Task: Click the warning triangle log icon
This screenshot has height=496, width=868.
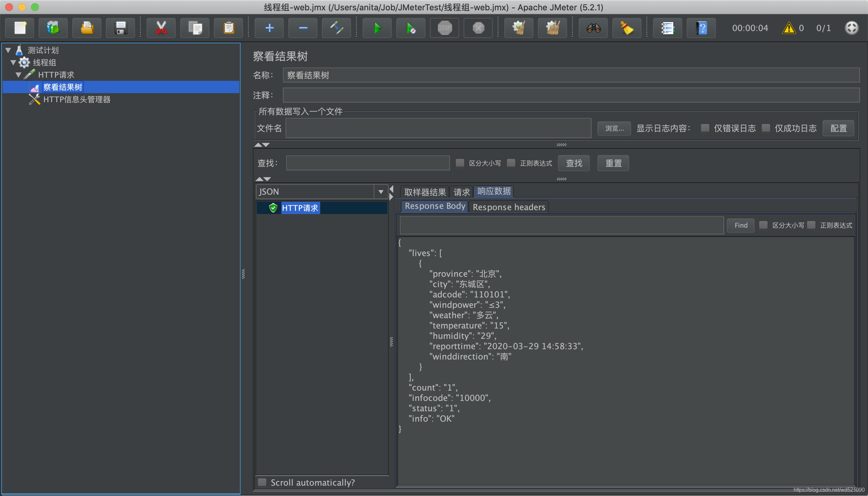Action: (789, 28)
